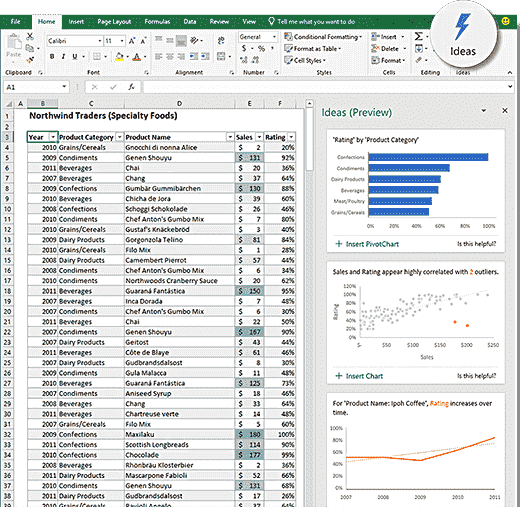Click the Enter checkmark in formula bar
Viewport: 520px width, 507px height.
coord(113,87)
